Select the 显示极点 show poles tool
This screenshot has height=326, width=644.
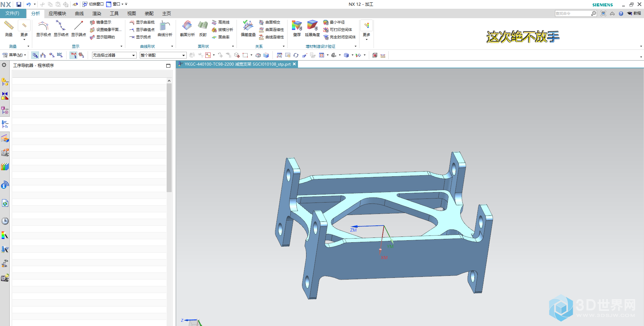point(43,28)
